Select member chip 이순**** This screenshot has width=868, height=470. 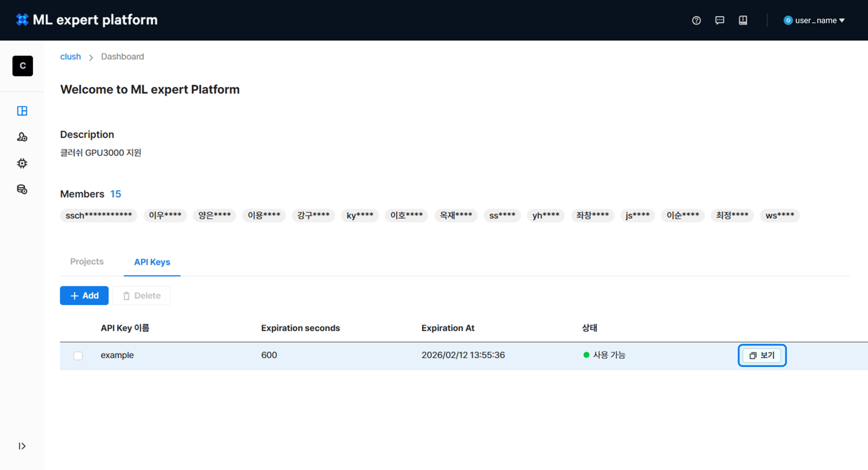tap(683, 216)
